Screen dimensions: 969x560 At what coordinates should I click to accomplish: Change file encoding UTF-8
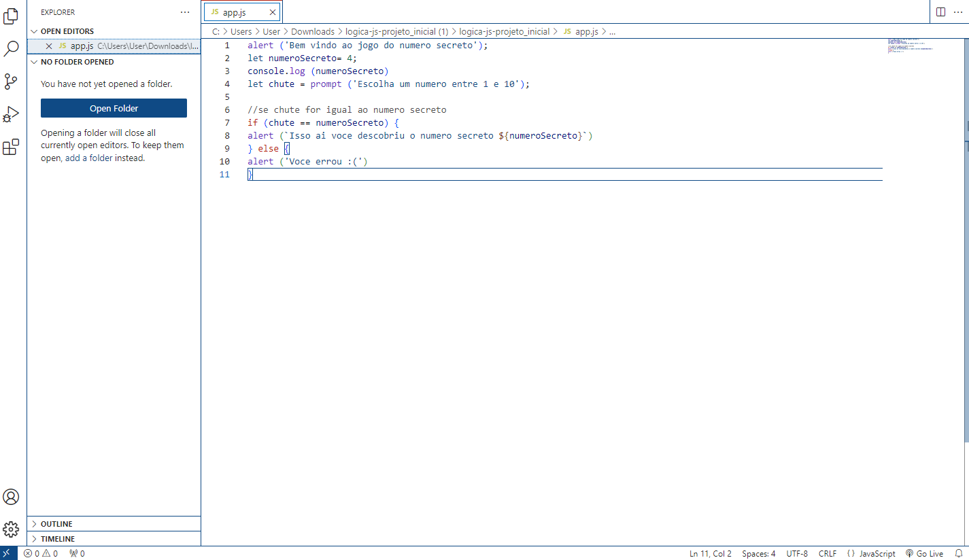click(797, 553)
